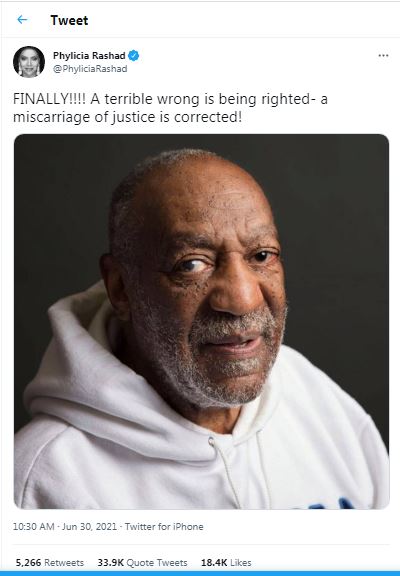Image resolution: width=400 pixels, height=576 pixels.
Task: Open the three-dot more options menu
Action: (x=383, y=55)
